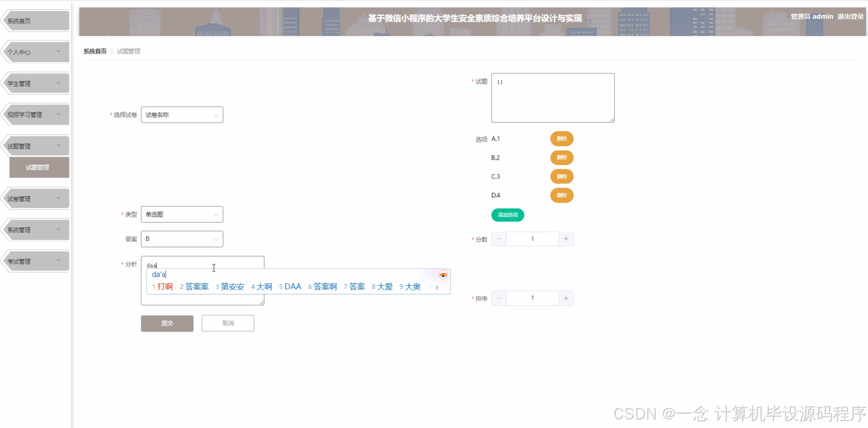The image size is (868, 428).
Task: Choose IME candidate 7 答案
Action: coord(354,287)
